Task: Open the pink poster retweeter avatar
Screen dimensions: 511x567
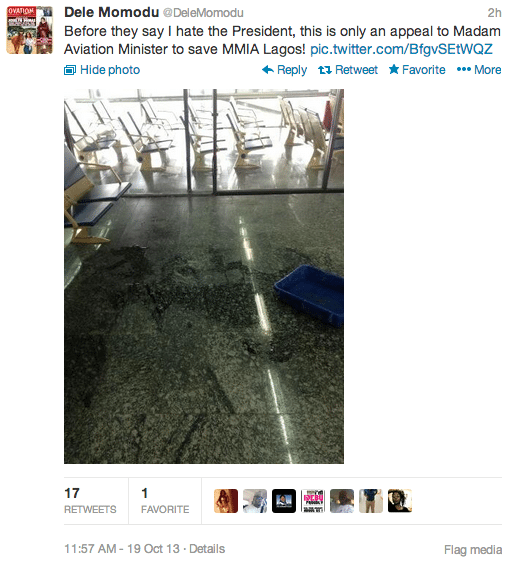Action: (313, 501)
